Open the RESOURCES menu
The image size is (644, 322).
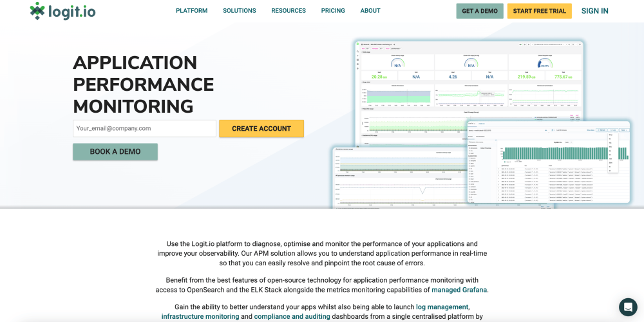[x=289, y=11]
